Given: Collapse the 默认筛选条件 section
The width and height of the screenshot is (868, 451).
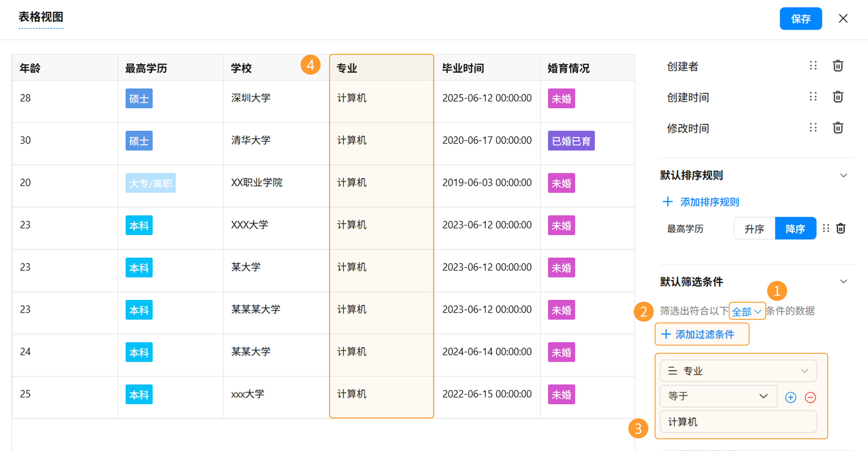Looking at the screenshot, I should tap(843, 281).
